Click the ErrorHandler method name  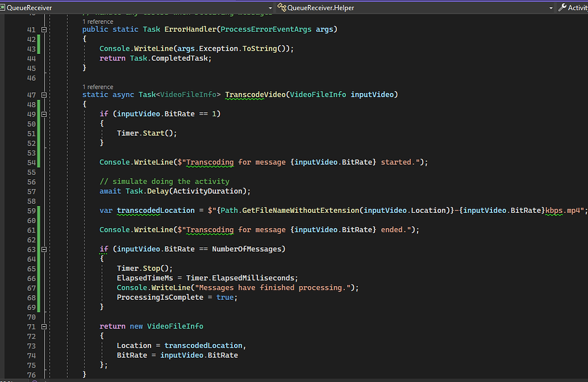(x=191, y=29)
